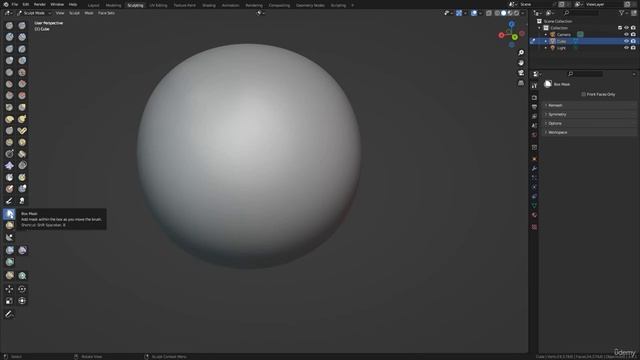
Task: Select the Scale transform tool
Action: pyautogui.click(x=9, y=301)
